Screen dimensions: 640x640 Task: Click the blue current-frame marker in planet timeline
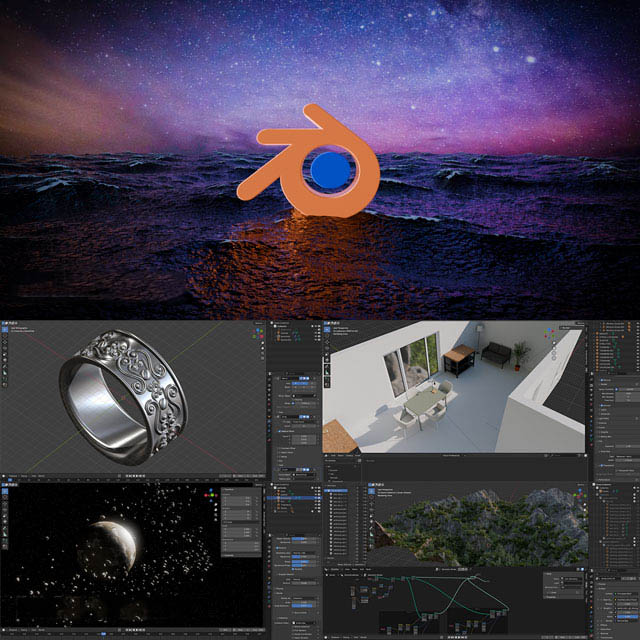(x=103, y=634)
